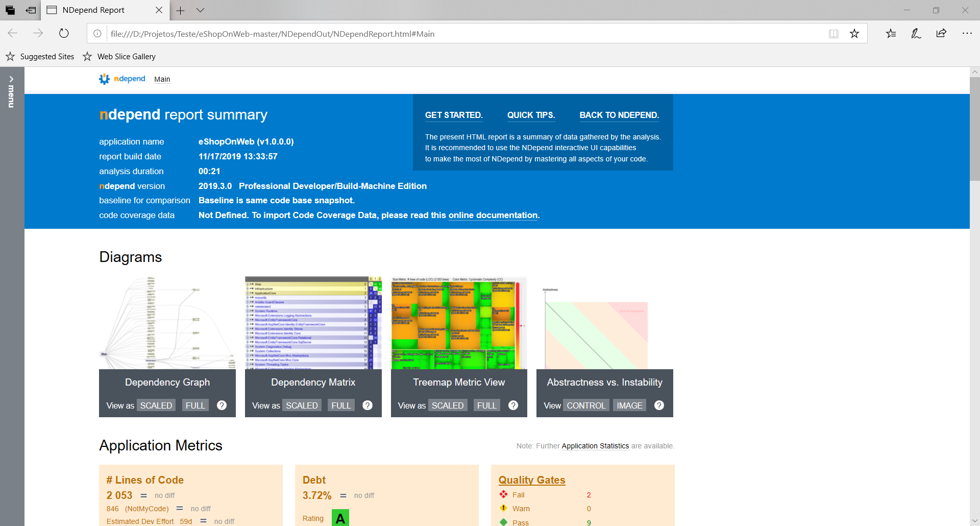Click the 'Fail' quality gate label
The image size is (980, 526).
coord(519,495)
